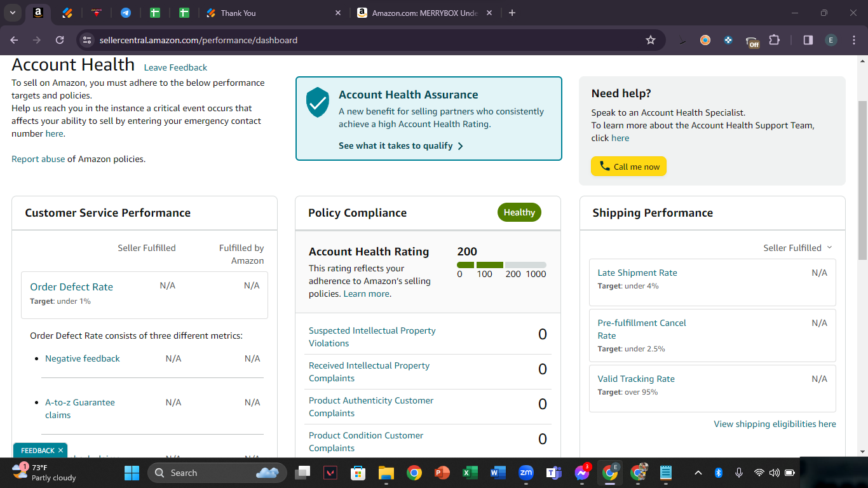Open Microsoft Teams from the taskbar
The height and width of the screenshot is (488, 868).
click(x=553, y=473)
